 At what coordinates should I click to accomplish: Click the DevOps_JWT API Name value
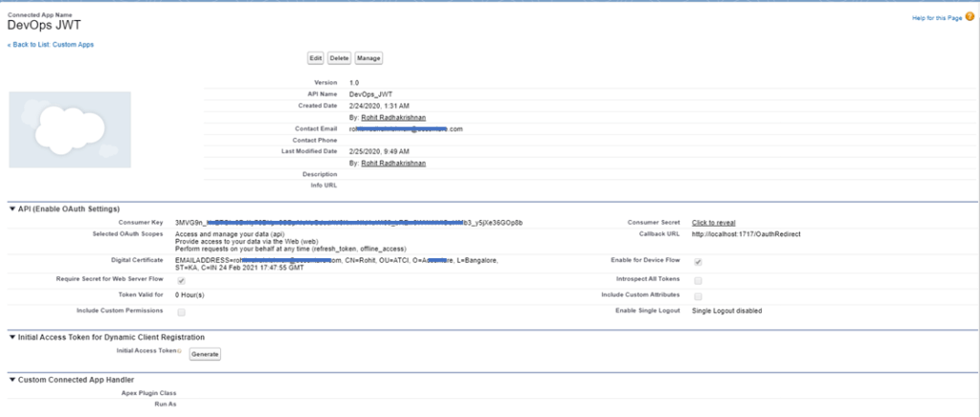click(x=370, y=95)
